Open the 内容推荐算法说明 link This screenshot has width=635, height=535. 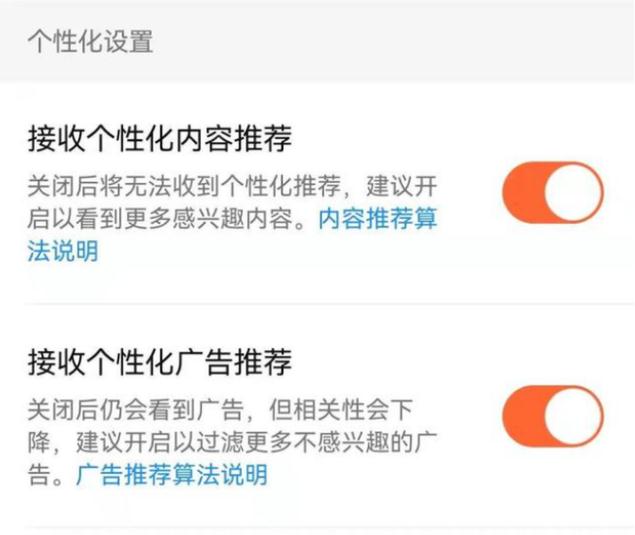232,235
